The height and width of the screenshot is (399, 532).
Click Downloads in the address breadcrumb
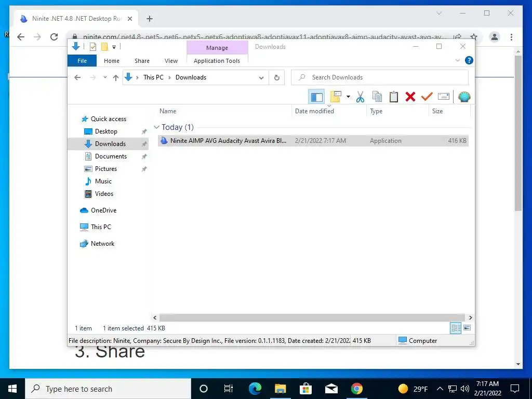tap(191, 77)
